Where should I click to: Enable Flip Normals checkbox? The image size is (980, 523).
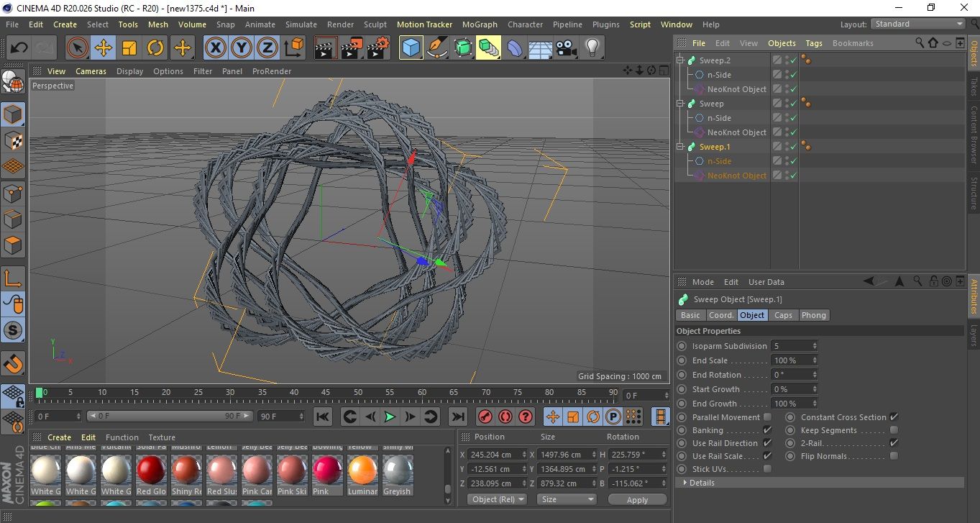[x=894, y=456]
